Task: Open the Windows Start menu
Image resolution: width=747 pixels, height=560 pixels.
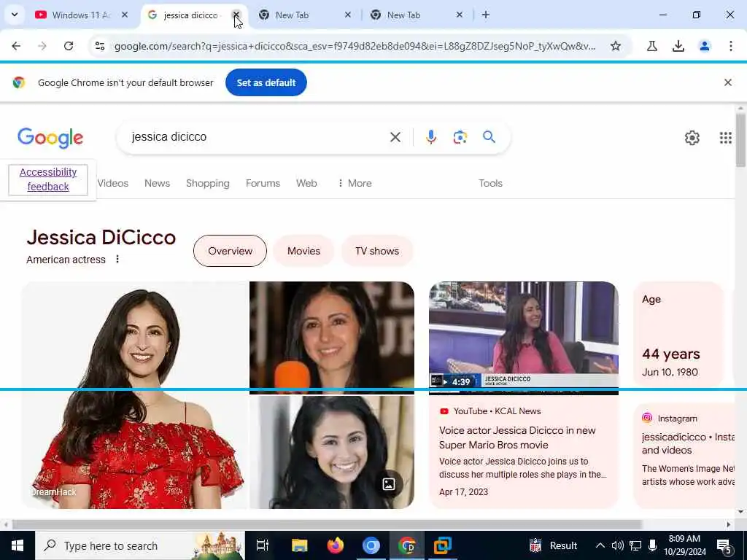Action: click(x=18, y=545)
